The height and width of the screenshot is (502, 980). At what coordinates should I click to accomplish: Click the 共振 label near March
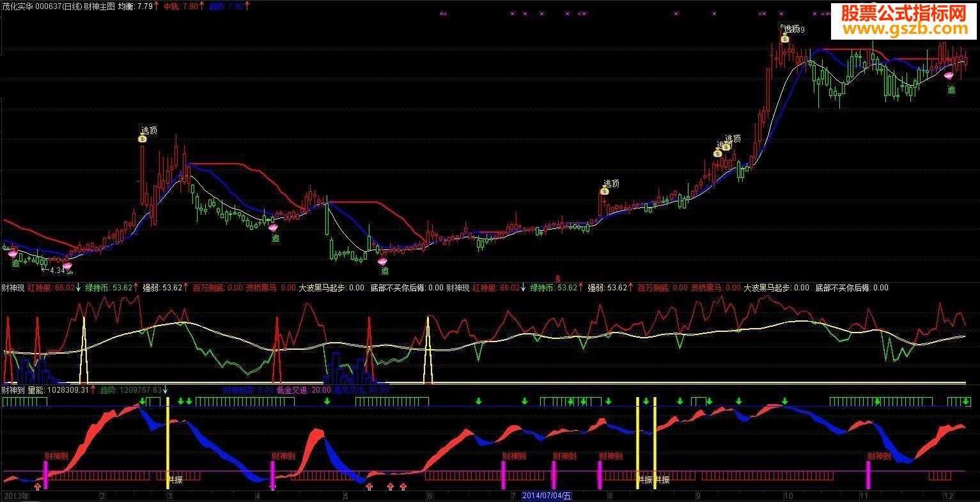(175, 479)
